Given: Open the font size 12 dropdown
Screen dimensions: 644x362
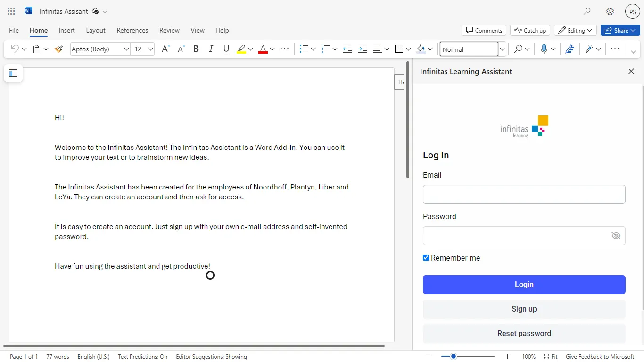Looking at the screenshot, I should (150, 49).
